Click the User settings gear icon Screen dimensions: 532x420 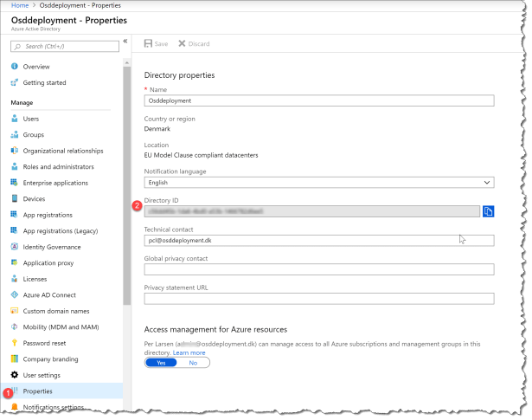pos(15,375)
